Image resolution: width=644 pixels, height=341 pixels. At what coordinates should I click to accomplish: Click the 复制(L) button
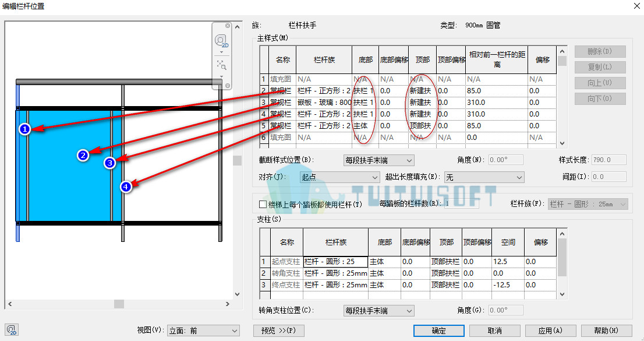click(x=600, y=67)
